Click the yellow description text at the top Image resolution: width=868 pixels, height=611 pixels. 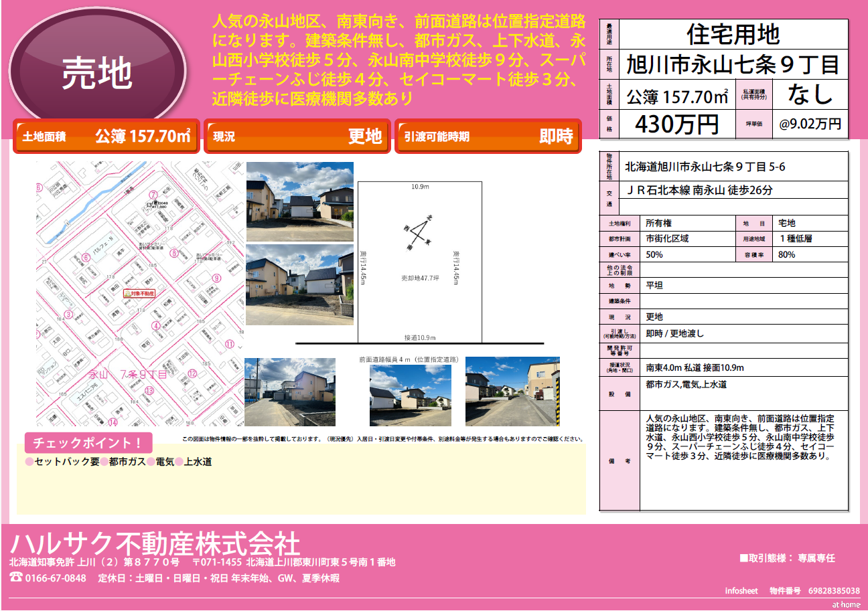pyautogui.click(x=399, y=60)
